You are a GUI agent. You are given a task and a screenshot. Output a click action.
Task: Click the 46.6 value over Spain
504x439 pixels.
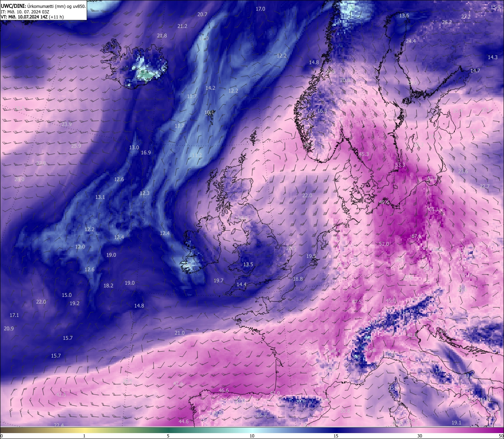pos(223,390)
